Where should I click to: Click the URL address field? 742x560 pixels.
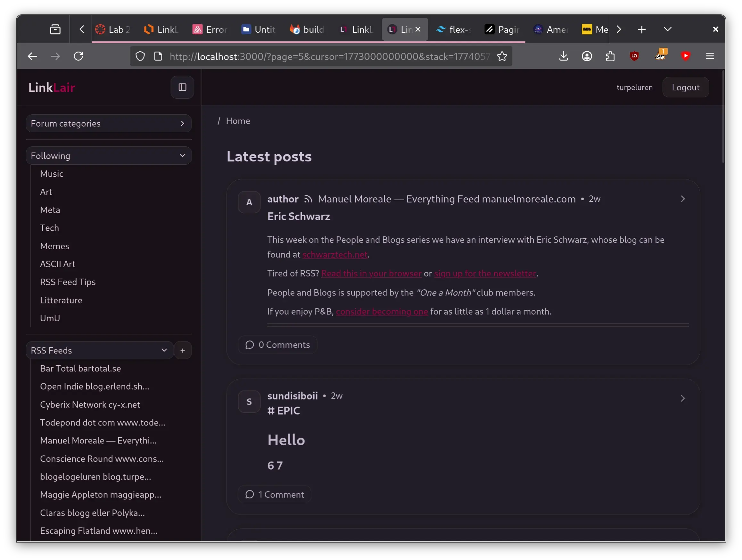pyautogui.click(x=329, y=56)
